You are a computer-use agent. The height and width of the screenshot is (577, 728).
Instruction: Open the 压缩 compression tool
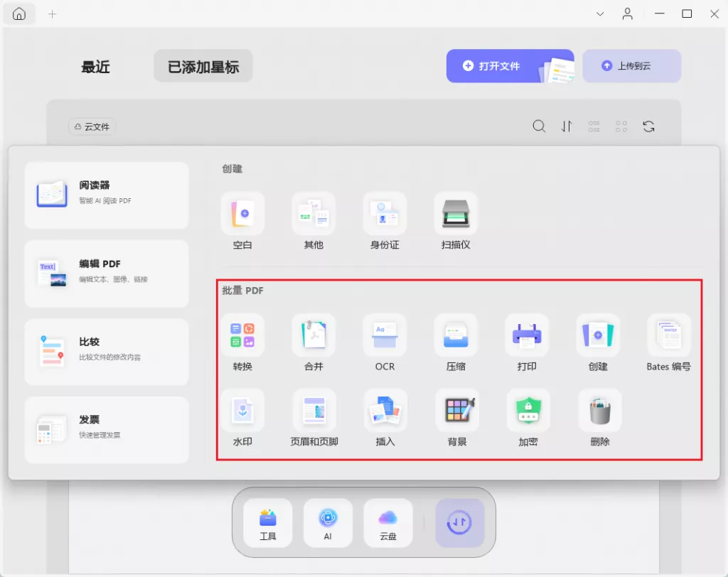[x=456, y=343]
